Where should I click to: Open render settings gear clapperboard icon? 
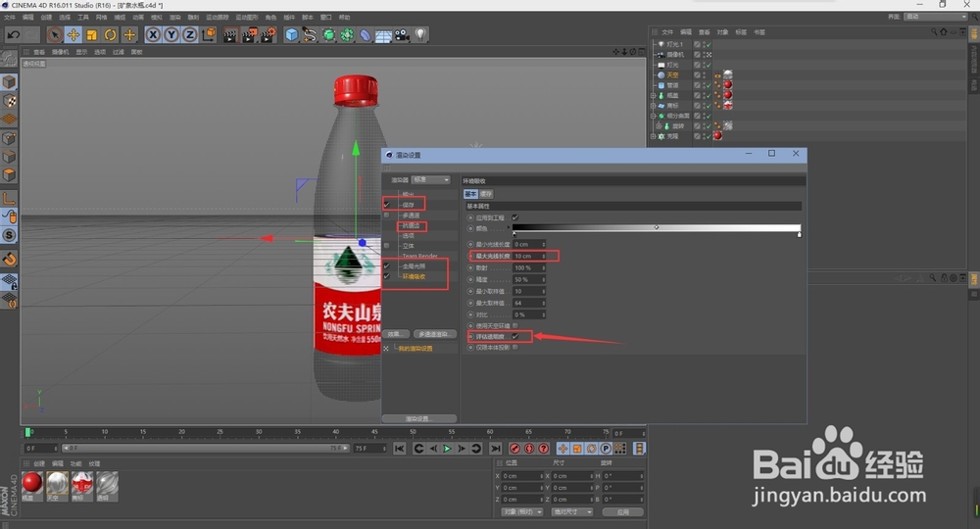coord(269,35)
